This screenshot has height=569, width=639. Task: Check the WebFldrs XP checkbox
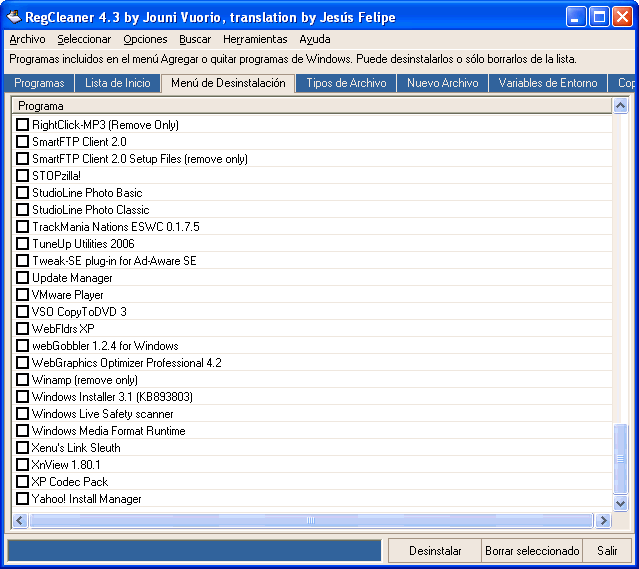(22, 329)
